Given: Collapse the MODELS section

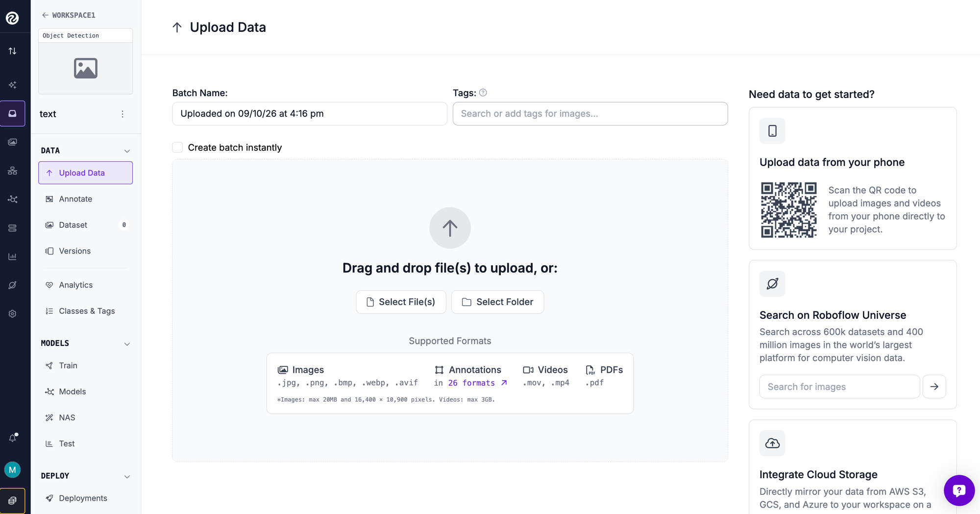Looking at the screenshot, I should click(x=127, y=343).
